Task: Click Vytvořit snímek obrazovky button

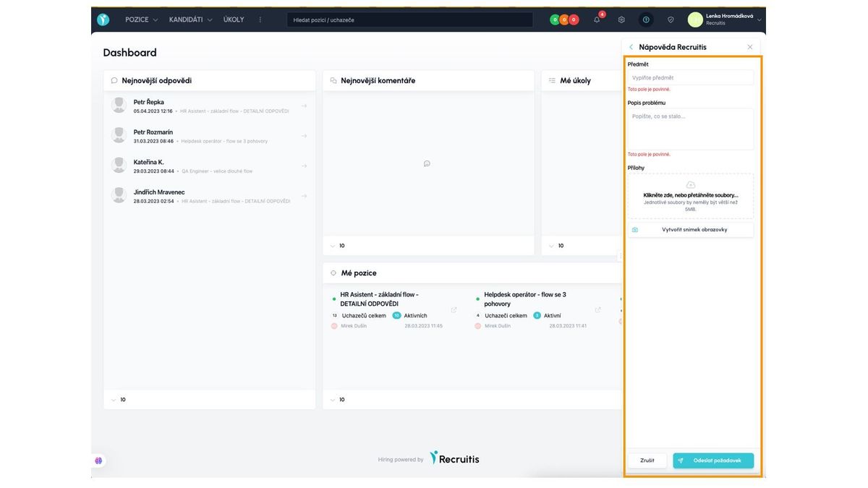Action: (x=690, y=230)
